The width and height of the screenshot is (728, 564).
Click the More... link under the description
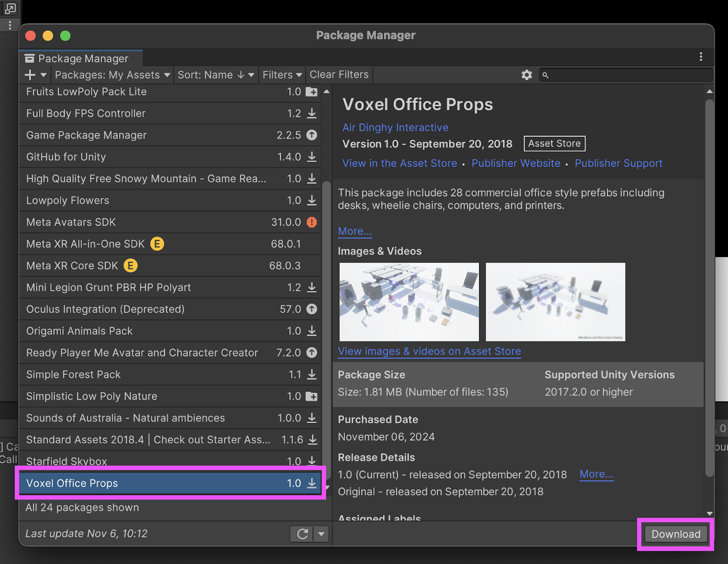354,231
